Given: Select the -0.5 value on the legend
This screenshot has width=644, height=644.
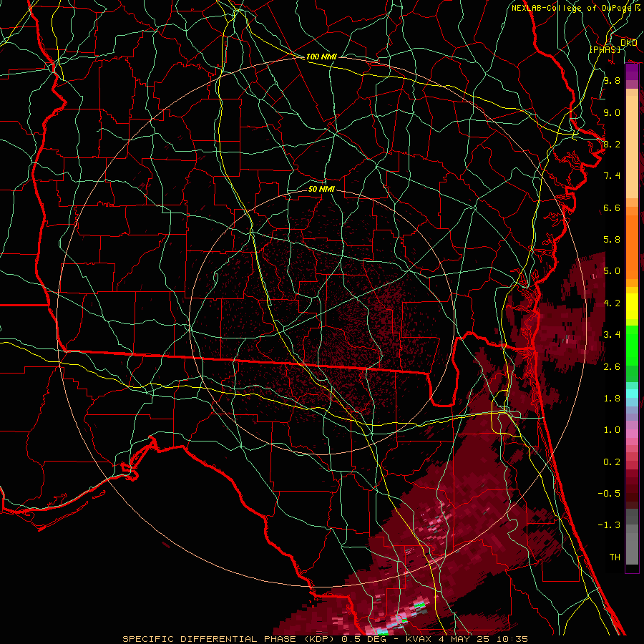Looking at the screenshot, I should click(609, 494).
